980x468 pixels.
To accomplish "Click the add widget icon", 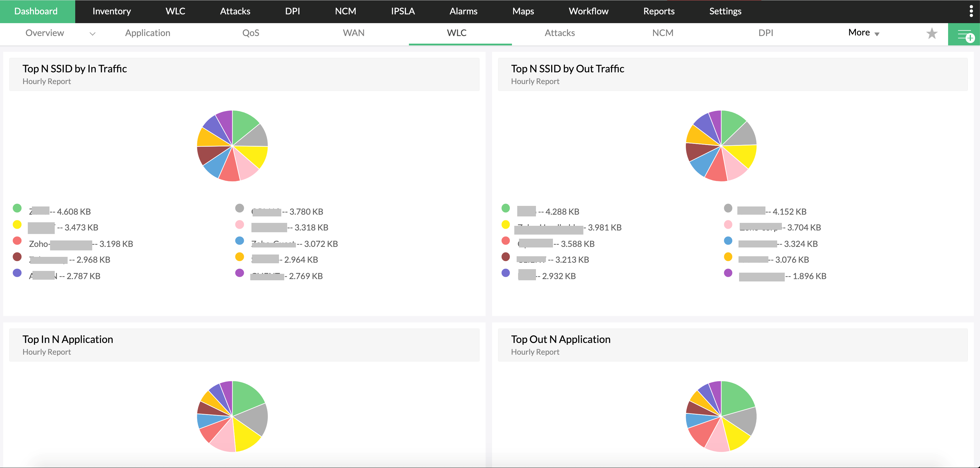I will pyautogui.click(x=965, y=35).
